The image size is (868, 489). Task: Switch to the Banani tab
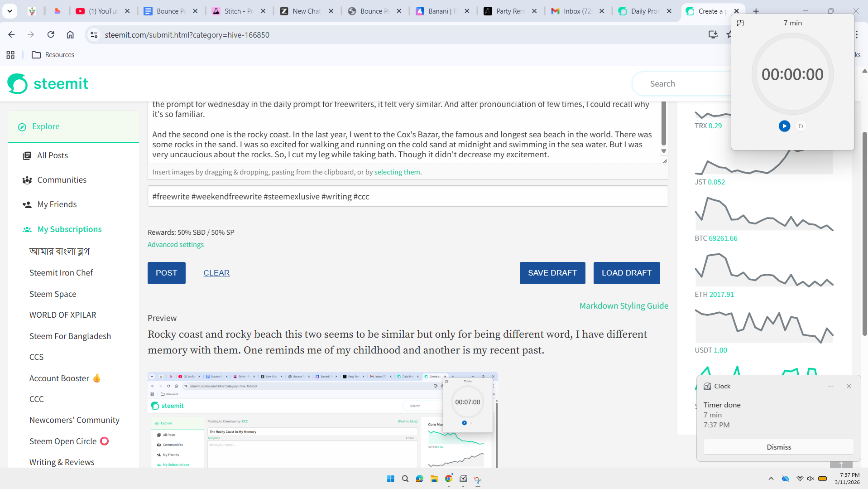(x=436, y=11)
